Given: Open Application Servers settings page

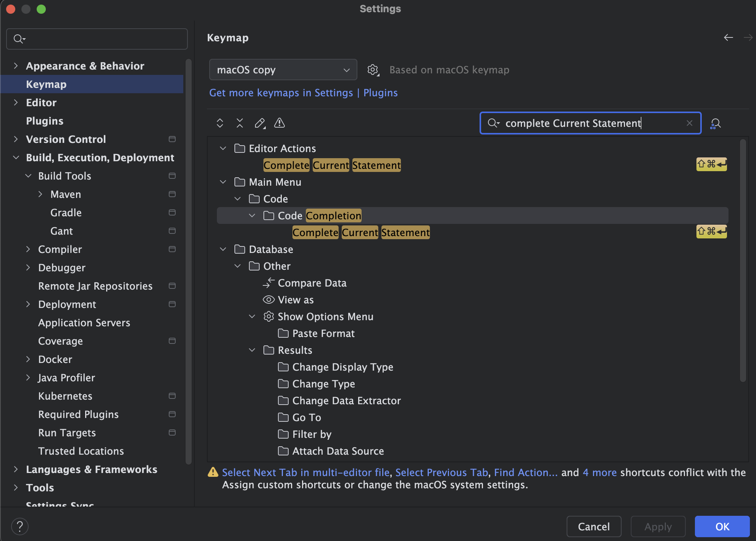Looking at the screenshot, I should 84,322.
